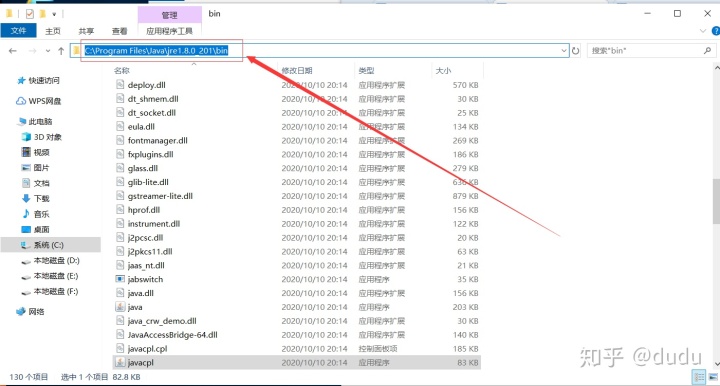Select the javacpl.cpl control panel item icon
The image size is (720, 386).
click(120, 348)
